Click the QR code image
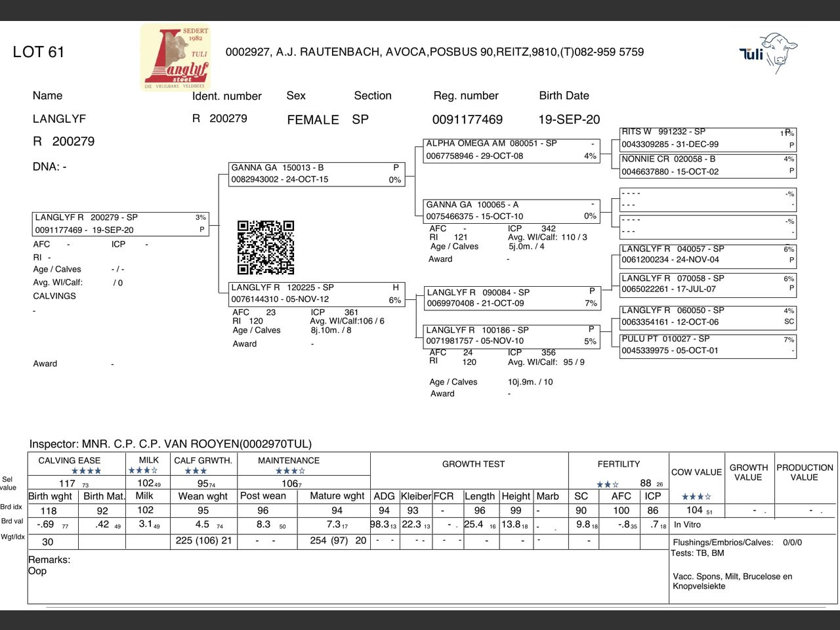 (x=266, y=247)
